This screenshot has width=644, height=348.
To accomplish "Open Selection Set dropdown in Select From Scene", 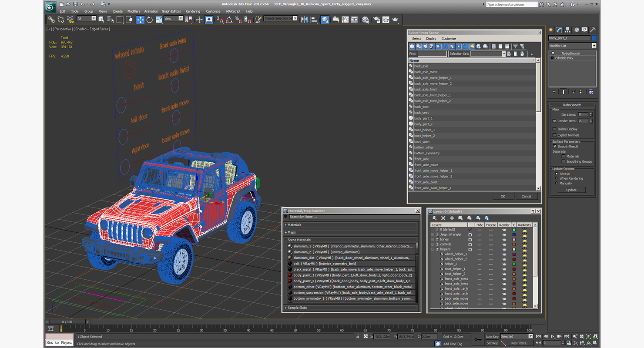I will tap(504, 54).
